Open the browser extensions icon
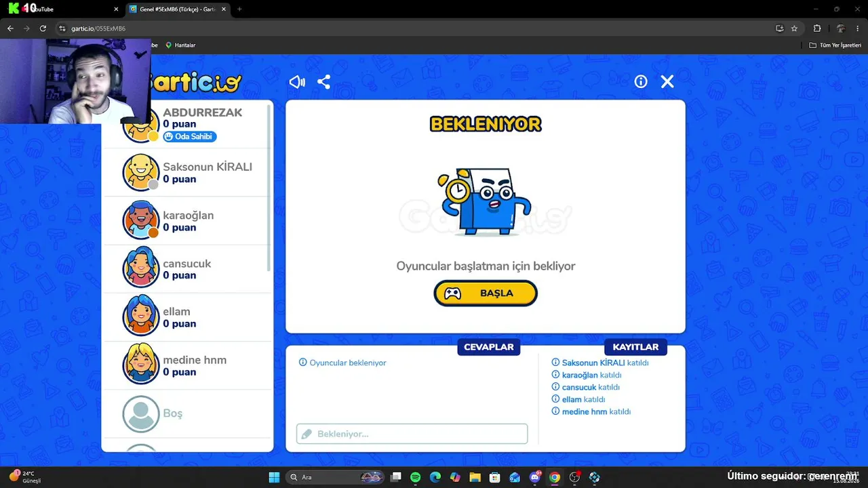The image size is (868, 488). (x=816, y=28)
